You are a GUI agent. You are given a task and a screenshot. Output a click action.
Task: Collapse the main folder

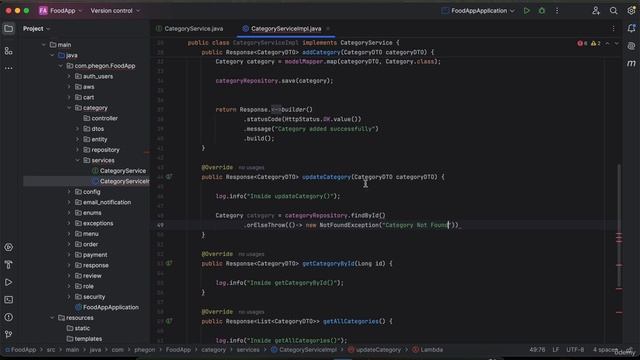[x=44, y=45]
